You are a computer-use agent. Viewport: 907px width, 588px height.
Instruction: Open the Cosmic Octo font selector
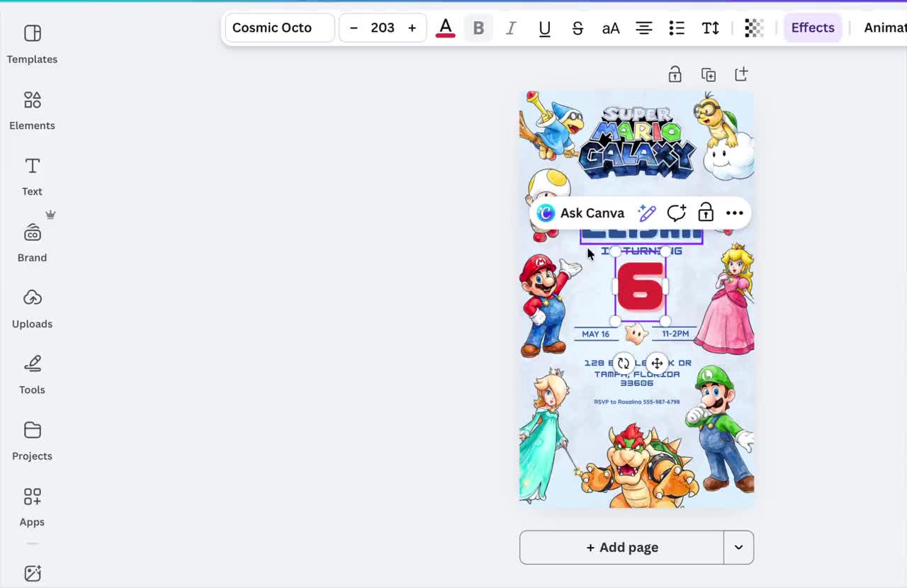coord(278,28)
